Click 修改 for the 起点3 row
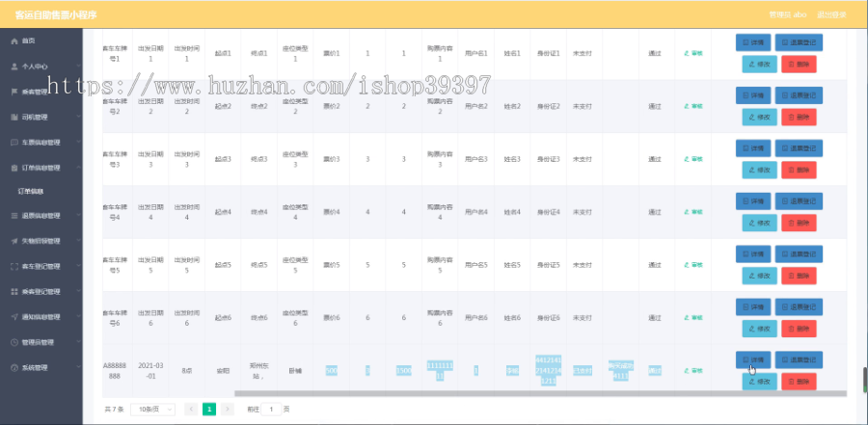 [x=760, y=170]
